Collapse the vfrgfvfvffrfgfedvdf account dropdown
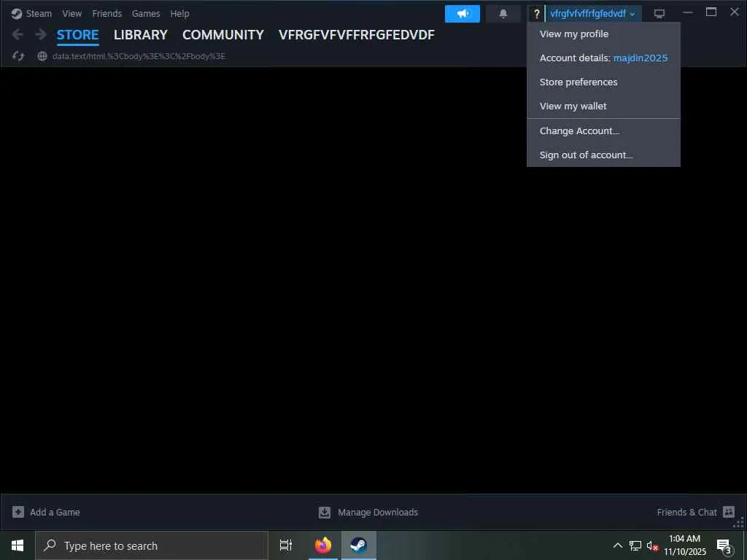The height and width of the screenshot is (560, 747). pos(592,14)
